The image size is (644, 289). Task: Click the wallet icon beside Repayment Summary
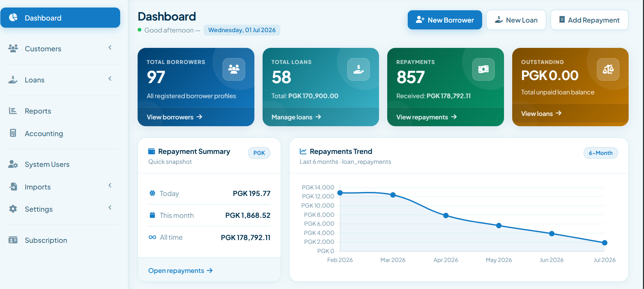point(152,151)
